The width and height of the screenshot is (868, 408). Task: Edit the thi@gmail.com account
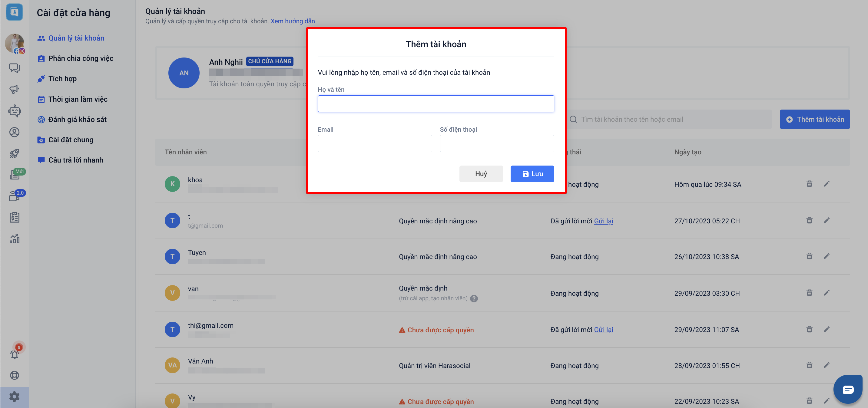tap(827, 329)
